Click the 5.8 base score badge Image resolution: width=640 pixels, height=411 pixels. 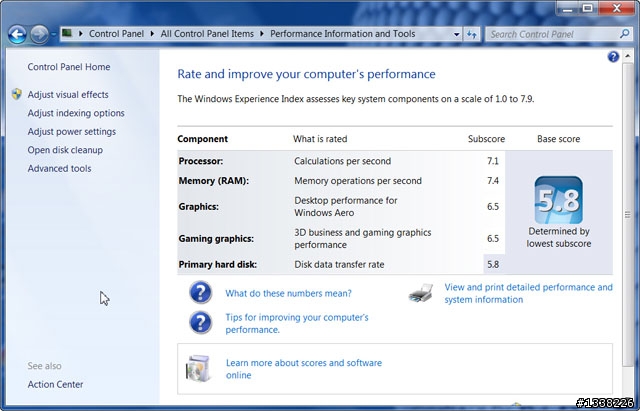point(558,200)
